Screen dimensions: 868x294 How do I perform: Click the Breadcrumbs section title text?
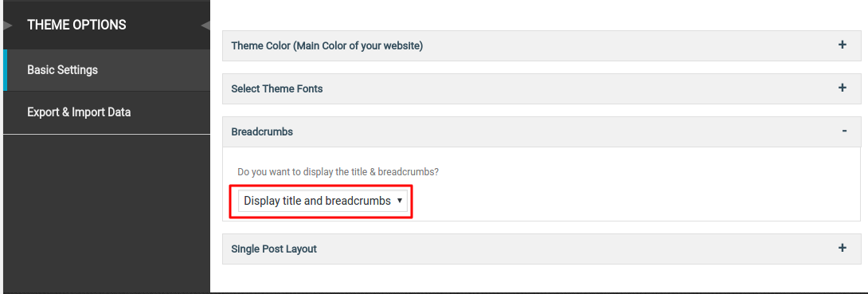coord(262,132)
